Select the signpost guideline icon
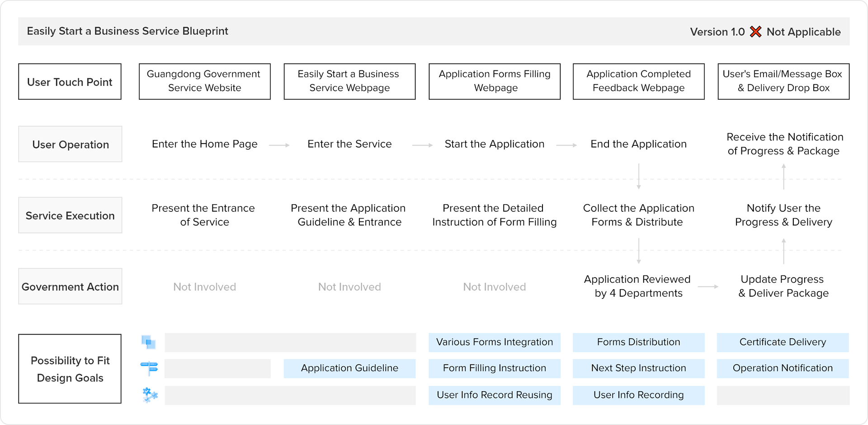868x425 pixels. coord(149,368)
